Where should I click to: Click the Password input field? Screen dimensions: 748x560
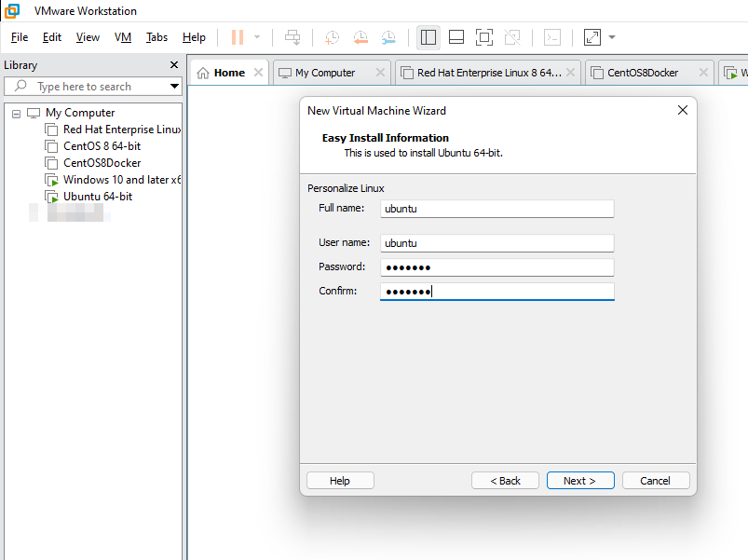point(497,267)
